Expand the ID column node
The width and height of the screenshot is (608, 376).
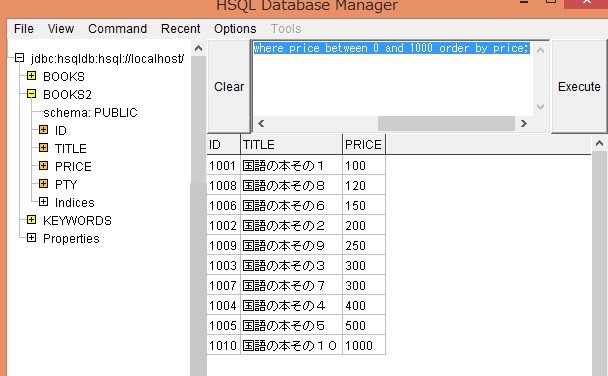pyautogui.click(x=43, y=129)
